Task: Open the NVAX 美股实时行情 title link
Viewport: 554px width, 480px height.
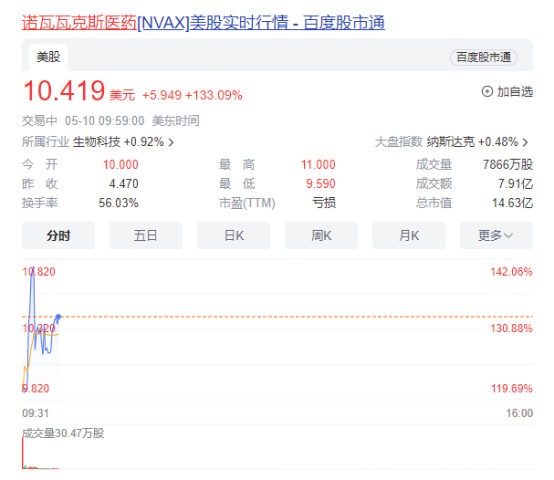Action: tap(203, 23)
